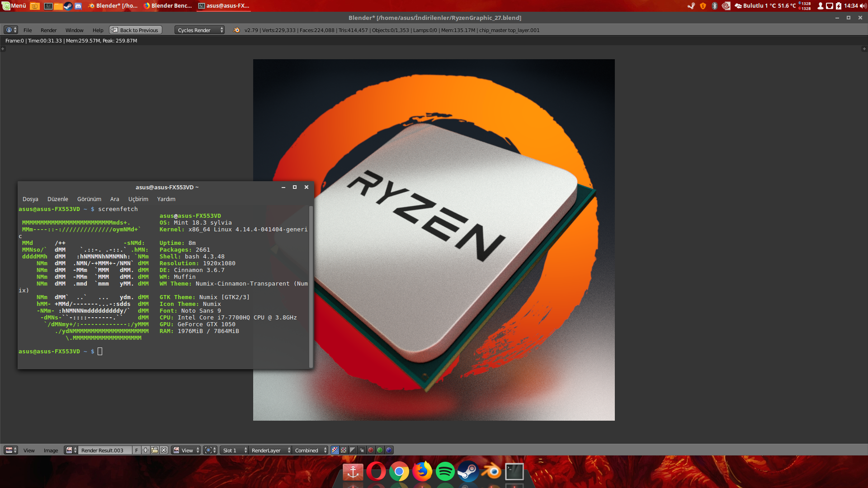Open Yardım menu in terminal
The width and height of the screenshot is (868, 488).
coord(166,199)
